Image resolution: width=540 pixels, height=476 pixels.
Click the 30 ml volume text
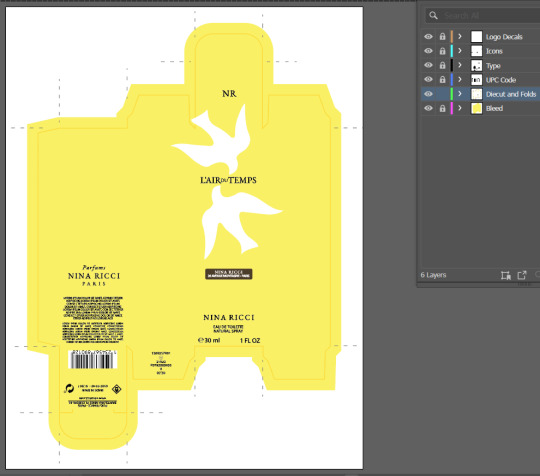(x=209, y=340)
